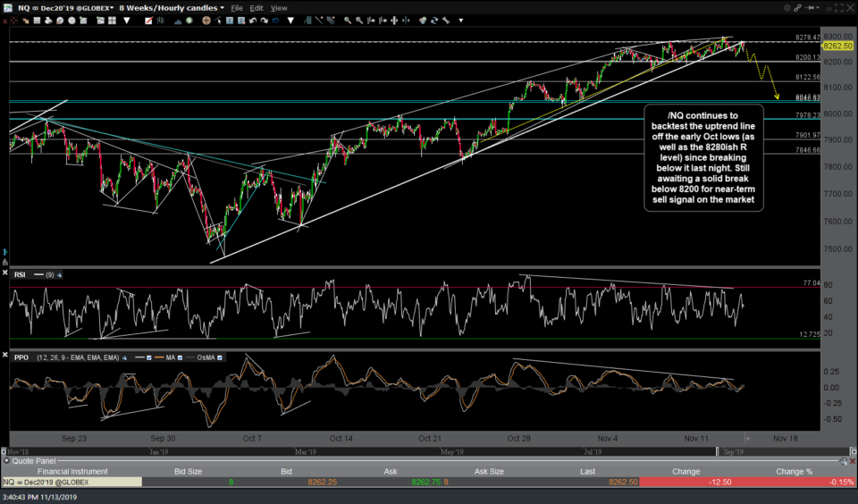
Task: Click the Change column header
Action: click(x=686, y=471)
